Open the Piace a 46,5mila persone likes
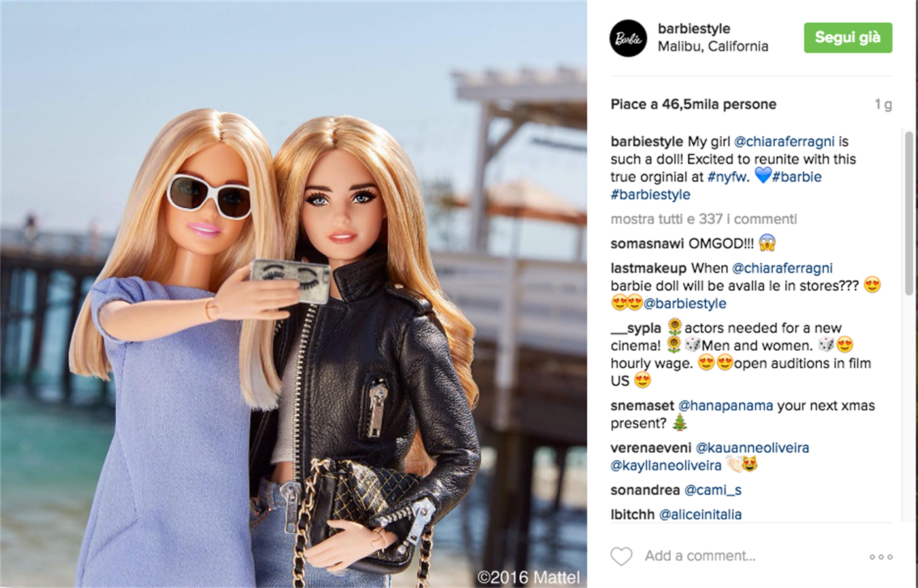 tap(694, 105)
